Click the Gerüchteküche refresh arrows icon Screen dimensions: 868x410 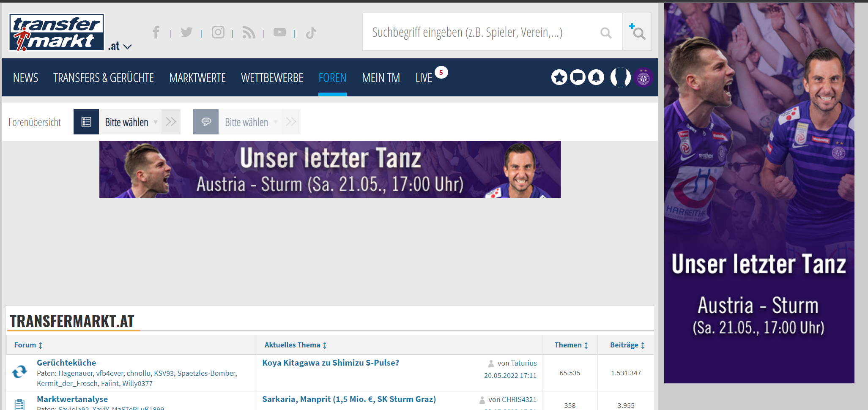coord(19,372)
